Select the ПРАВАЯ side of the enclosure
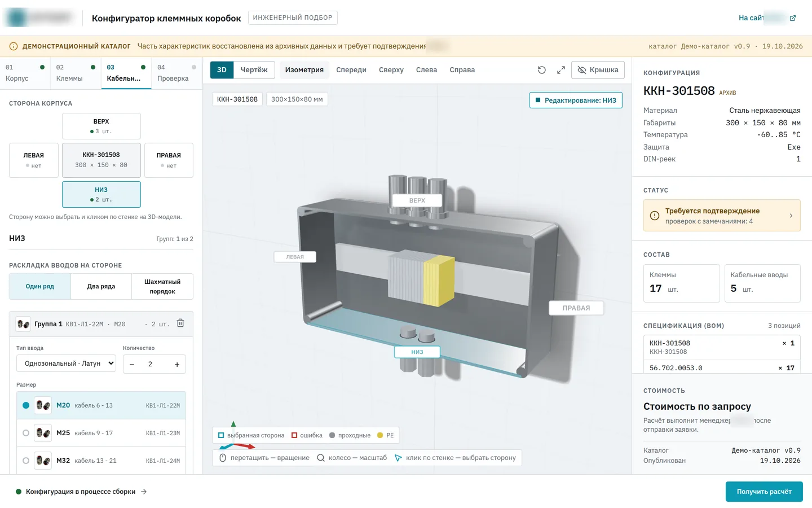 click(169, 160)
